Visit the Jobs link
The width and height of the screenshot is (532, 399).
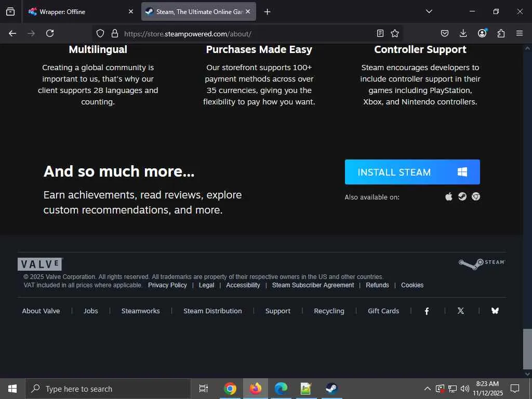[90, 311]
